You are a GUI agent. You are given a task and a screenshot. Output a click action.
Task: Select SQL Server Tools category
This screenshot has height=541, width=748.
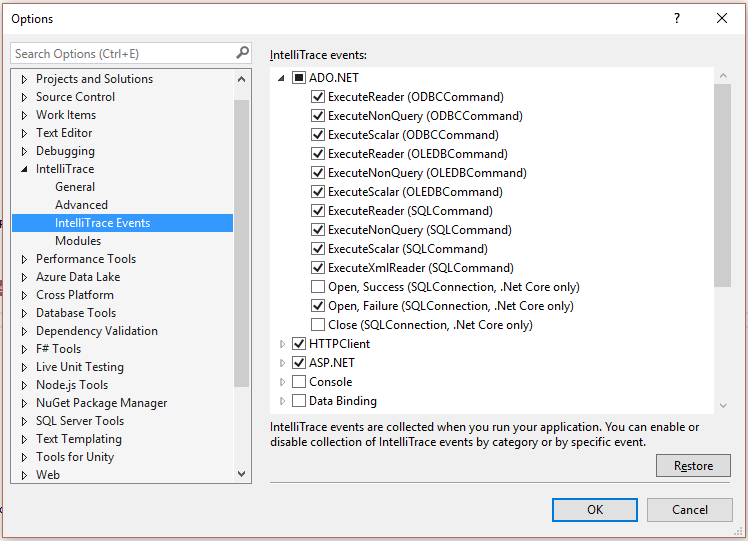(80, 421)
